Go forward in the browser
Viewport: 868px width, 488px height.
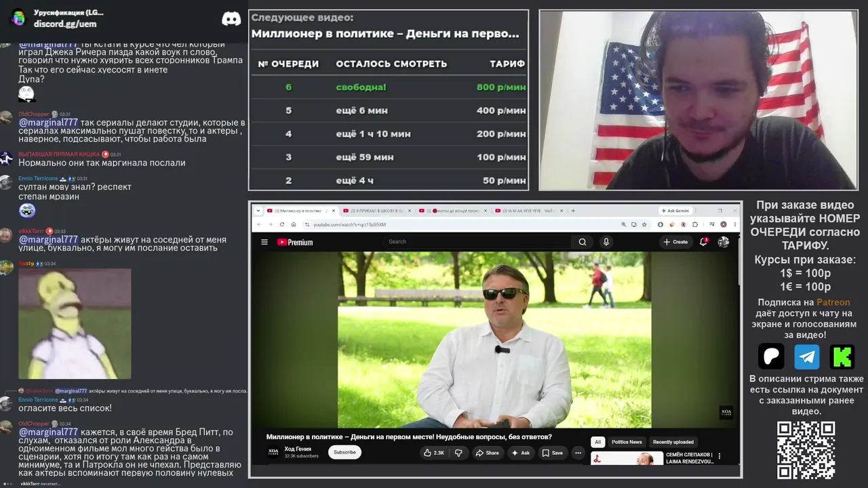[x=271, y=224]
